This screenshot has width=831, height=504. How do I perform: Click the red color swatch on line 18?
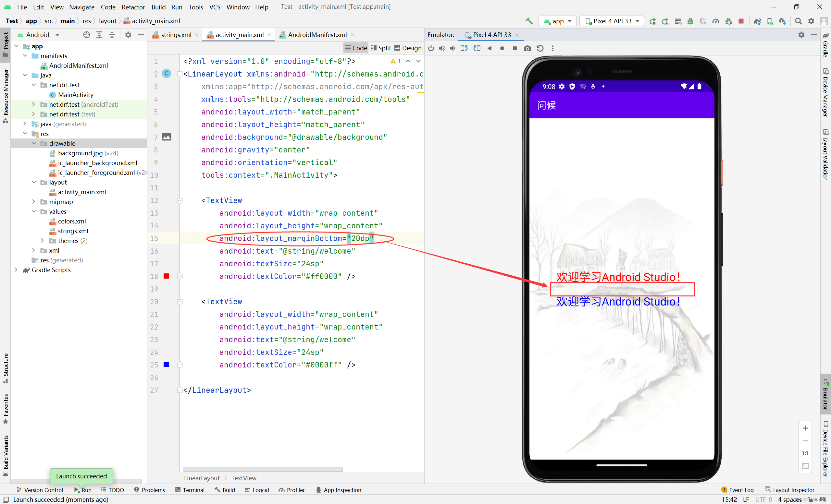click(166, 276)
